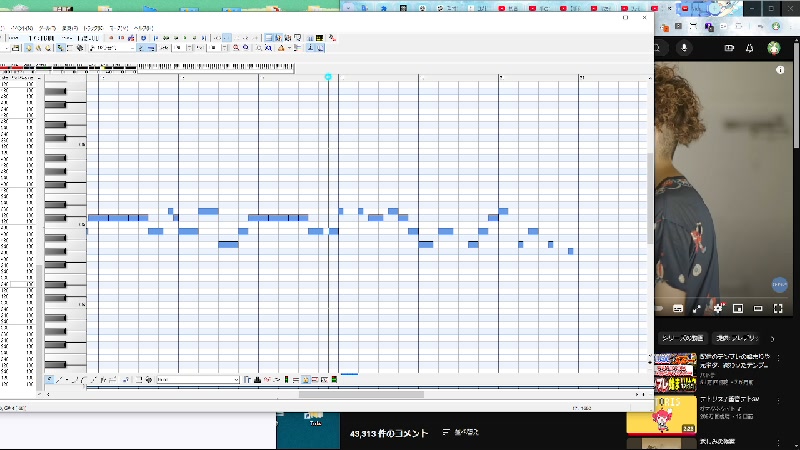The height and width of the screenshot is (450, 800).
Task: Select the シリーズの動画 chip
Action: pos(682,338)
